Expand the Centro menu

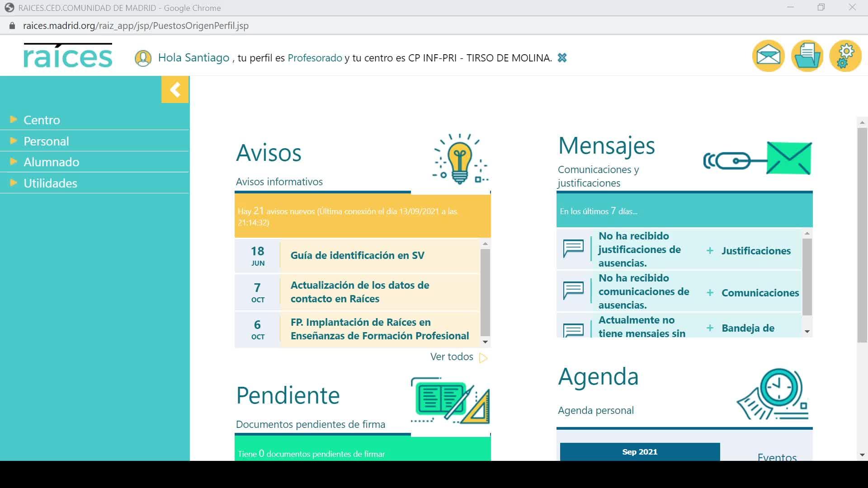[42, 120]
